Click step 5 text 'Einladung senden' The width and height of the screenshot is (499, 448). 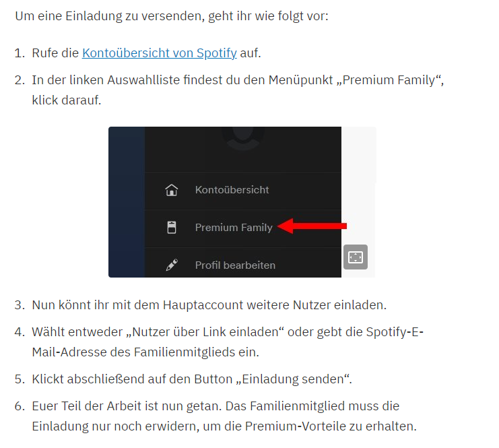point(293,379)
